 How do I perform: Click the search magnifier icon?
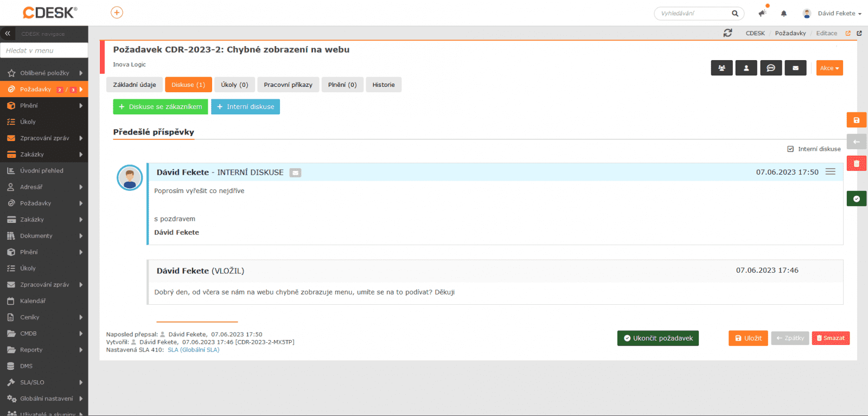pos(735,14)
